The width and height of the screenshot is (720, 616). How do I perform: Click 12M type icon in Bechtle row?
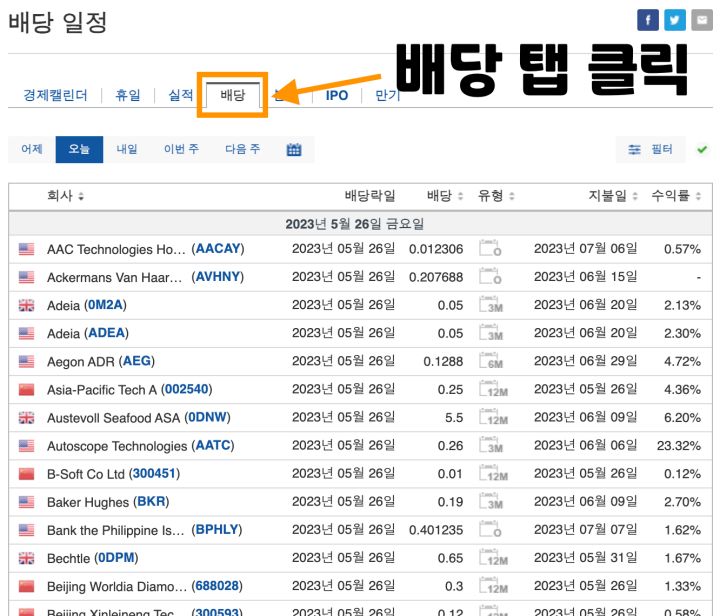coord(493,557)
